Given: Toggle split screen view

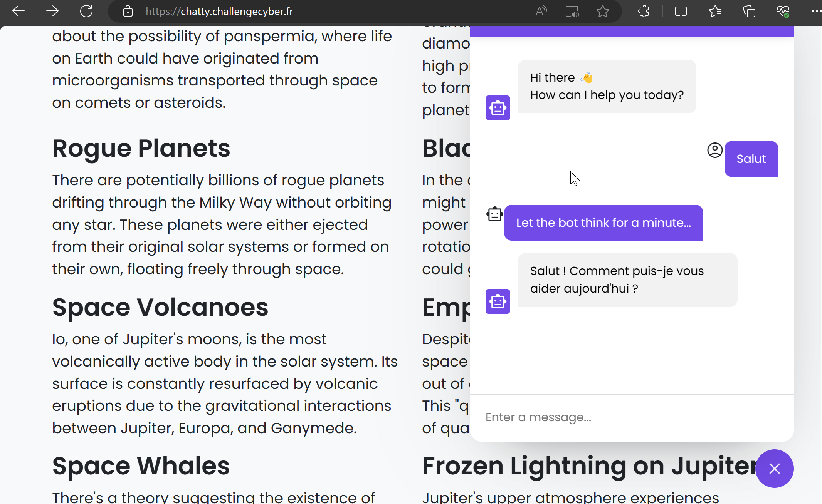Looking at the screenshot, I should point(681,11).
